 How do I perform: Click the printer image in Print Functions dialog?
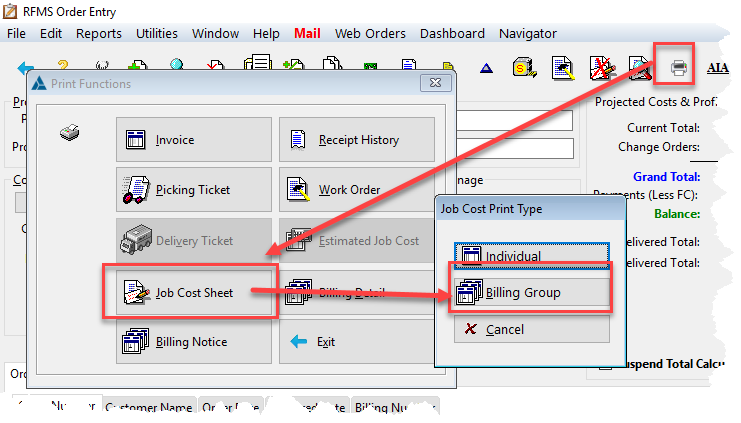click(69, 132)
